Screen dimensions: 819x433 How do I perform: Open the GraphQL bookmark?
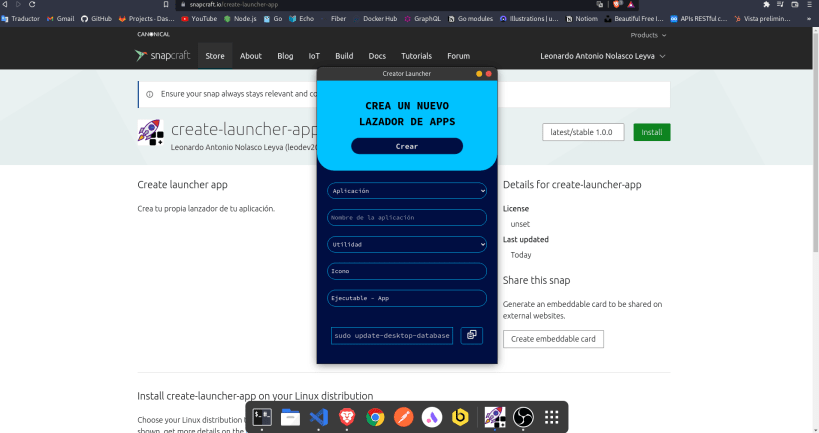423,18
